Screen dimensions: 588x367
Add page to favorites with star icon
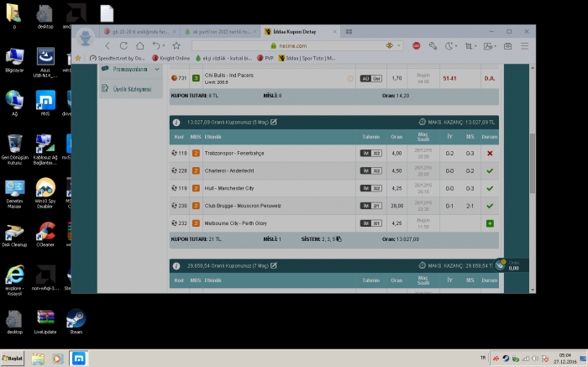pyautogui.click(x=176, y=45)
